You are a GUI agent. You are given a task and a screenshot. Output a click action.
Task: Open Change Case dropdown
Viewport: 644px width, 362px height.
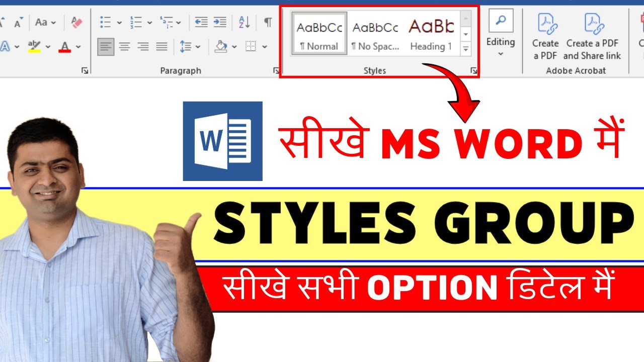pos(45,22)
